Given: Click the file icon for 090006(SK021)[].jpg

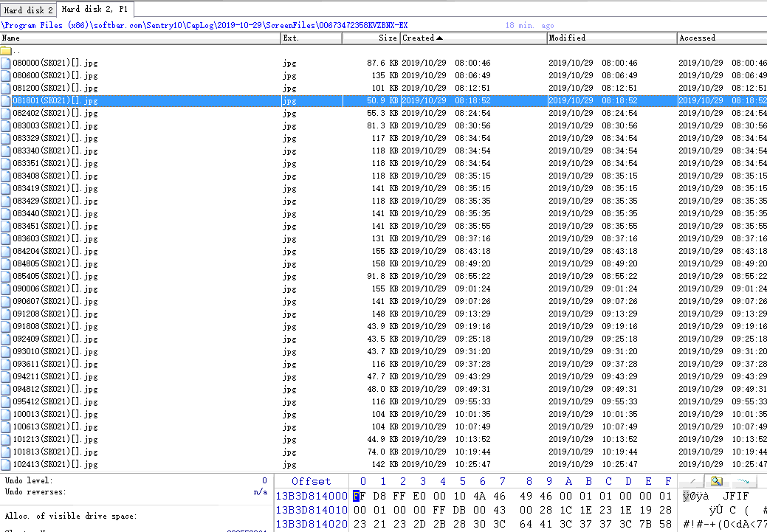Looking at the screenshot, I should pos(5,289).
